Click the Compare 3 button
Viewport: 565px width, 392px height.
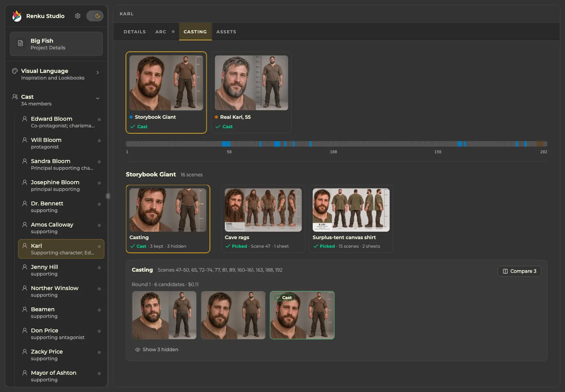pyautogui.click(x=519, y=271)
